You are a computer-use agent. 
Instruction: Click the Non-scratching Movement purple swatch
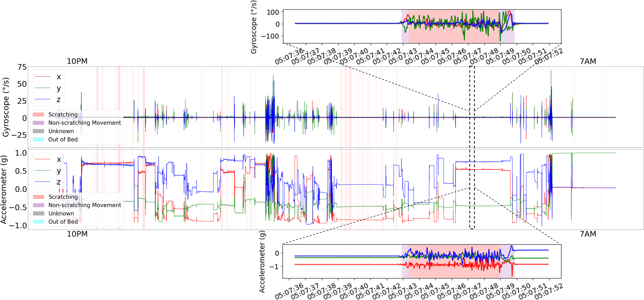40,123
